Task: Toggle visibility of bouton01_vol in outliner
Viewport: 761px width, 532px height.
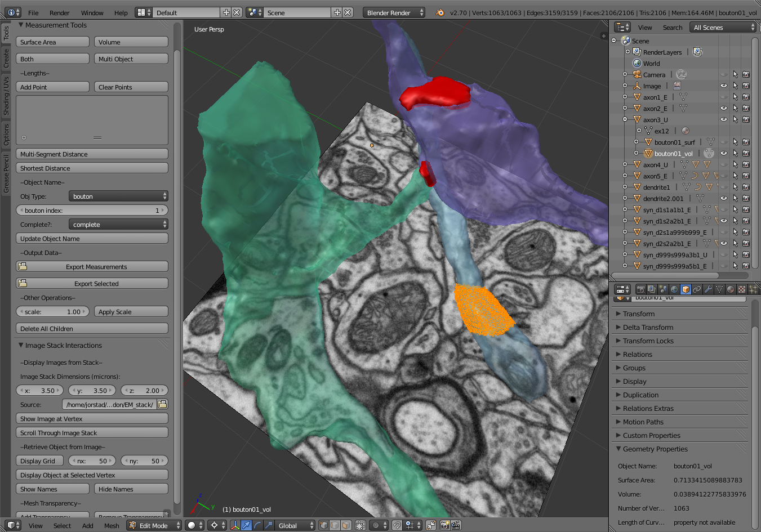Action: (724, 153)
